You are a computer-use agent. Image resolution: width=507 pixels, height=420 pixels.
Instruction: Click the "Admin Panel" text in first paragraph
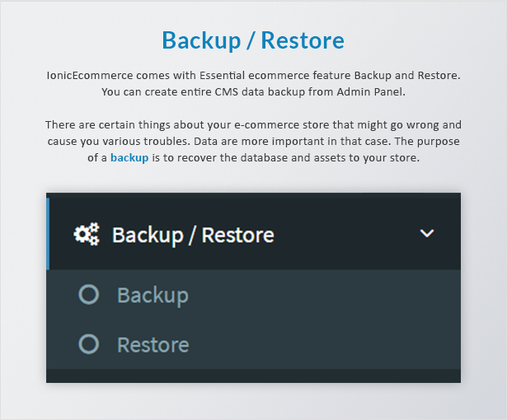pyautogui.click(x=371, y=92)
